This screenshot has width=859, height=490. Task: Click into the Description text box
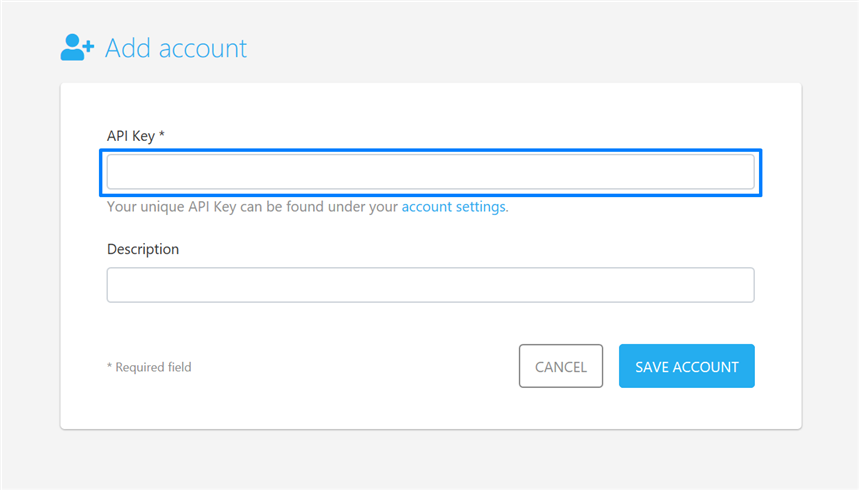pos(430,285)
